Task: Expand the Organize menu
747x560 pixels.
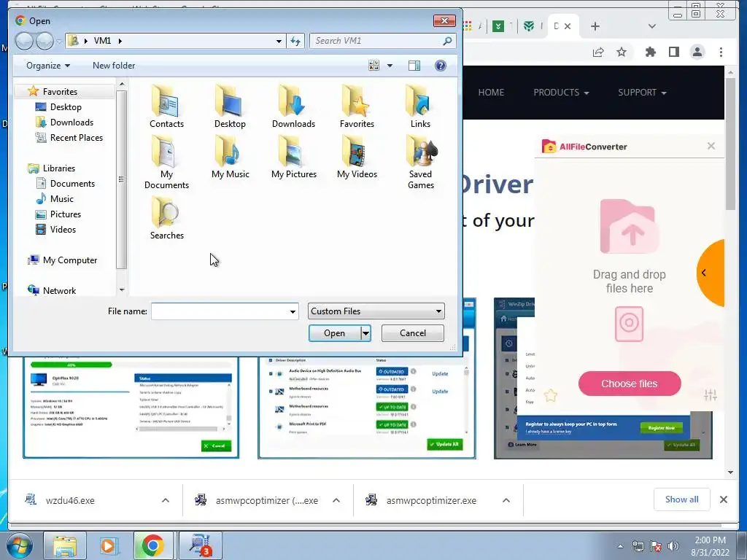Action: [x=48, y=65]
